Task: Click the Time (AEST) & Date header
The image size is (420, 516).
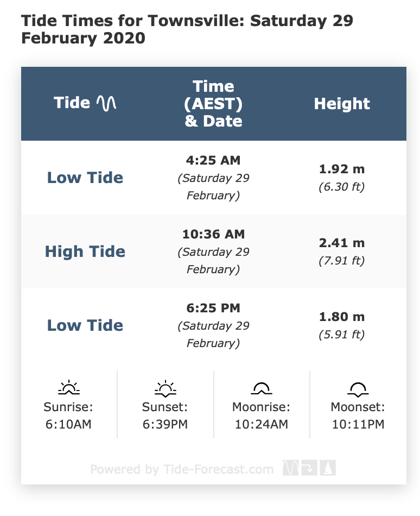Action: pyautogui.click(x=213, y=103)
